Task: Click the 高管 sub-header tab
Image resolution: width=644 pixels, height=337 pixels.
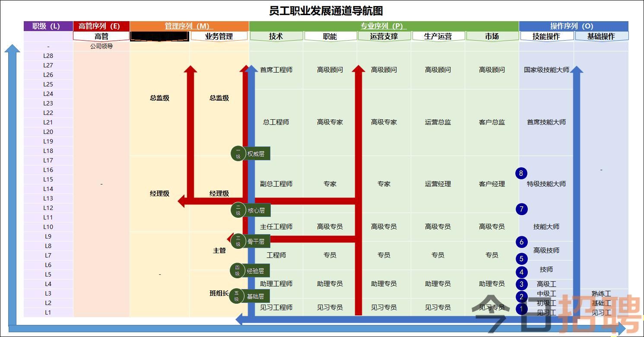Action: pyautogui.click(x=102, y=36)
